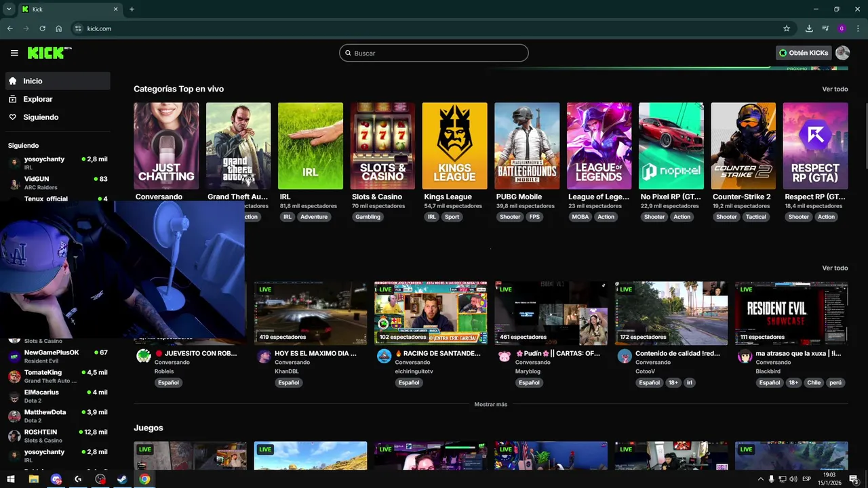The width and height of the screenshot is (868, 488).
Task: Click the KhanDBL streamer avatar
Action: coord(264,357)
